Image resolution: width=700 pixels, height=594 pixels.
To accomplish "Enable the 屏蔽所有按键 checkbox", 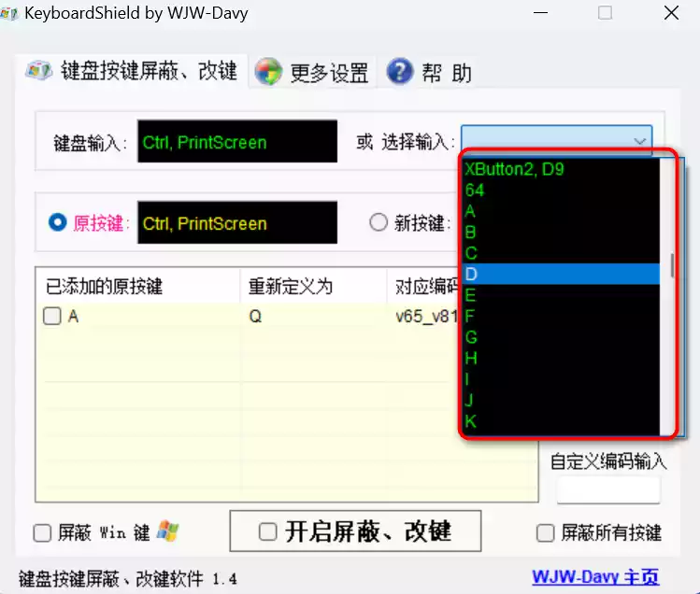I will coord(545,533).
